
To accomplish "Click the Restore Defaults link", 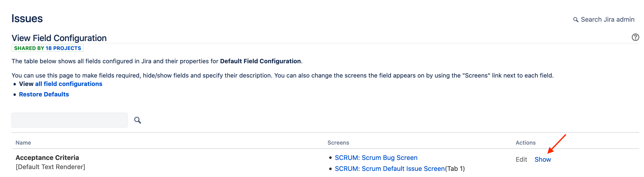I will tap(44, 94).
